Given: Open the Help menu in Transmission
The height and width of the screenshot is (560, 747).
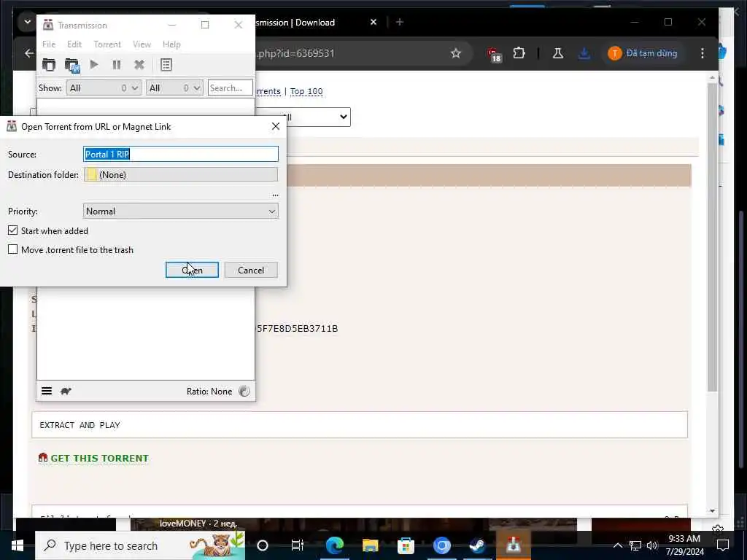Looking at the screenshot, I should (171, 44).
